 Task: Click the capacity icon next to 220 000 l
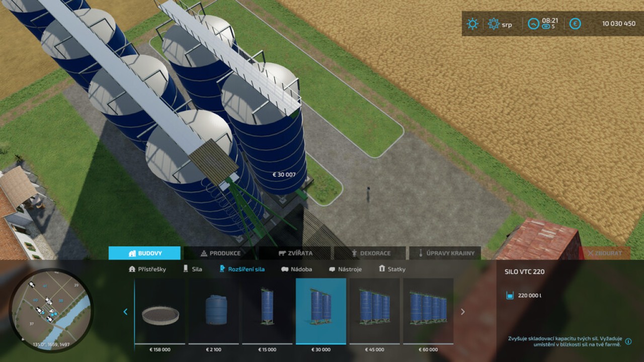pos(510,295)
